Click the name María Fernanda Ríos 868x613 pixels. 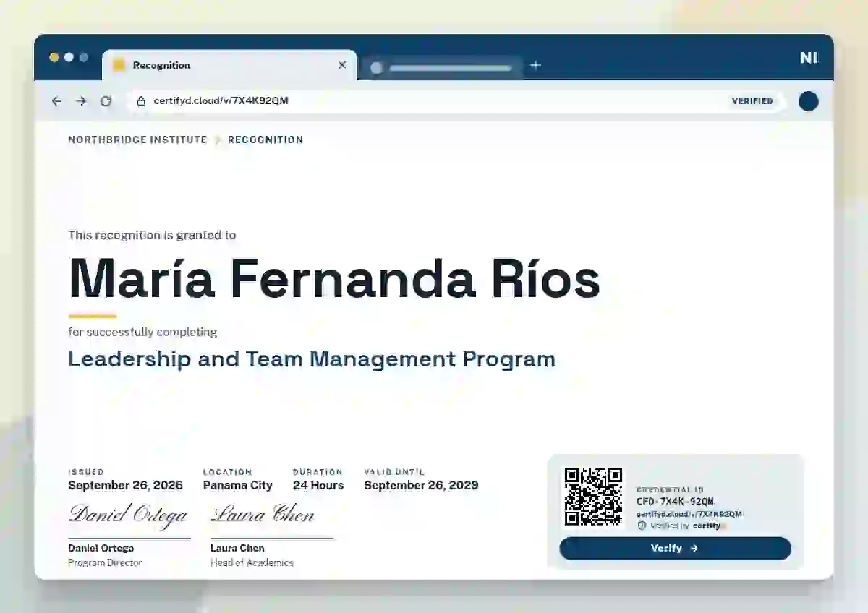(334, 278)
